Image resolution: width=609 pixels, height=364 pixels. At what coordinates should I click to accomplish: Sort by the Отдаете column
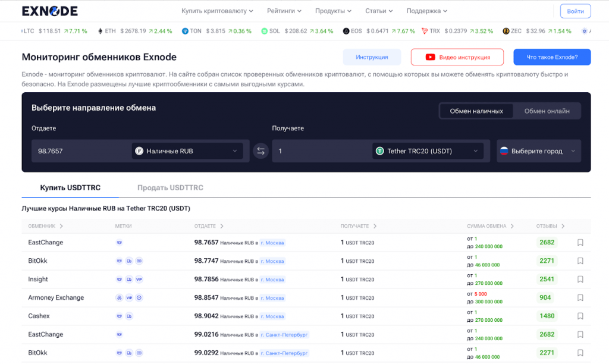click(209, 226)
